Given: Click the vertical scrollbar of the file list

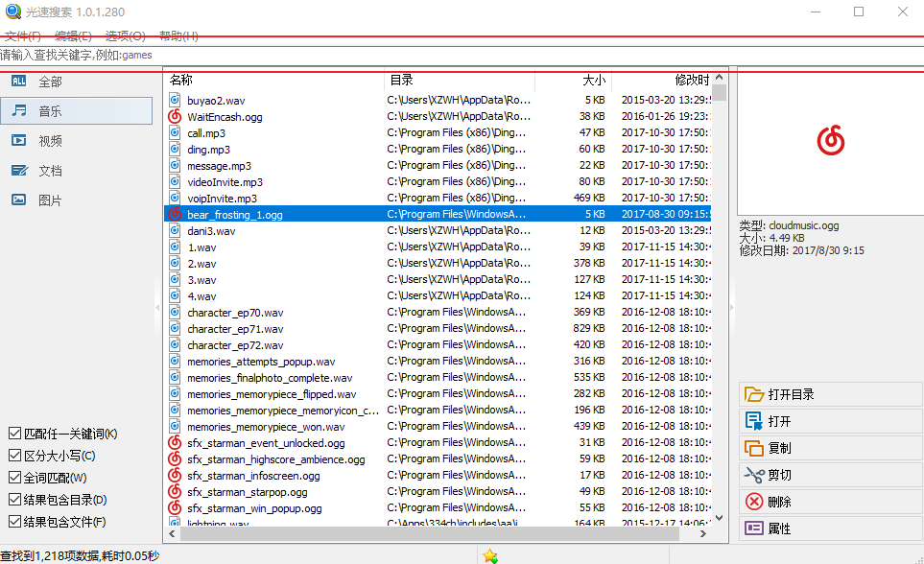Looking at the screenshot, I should tap(719, 288).
